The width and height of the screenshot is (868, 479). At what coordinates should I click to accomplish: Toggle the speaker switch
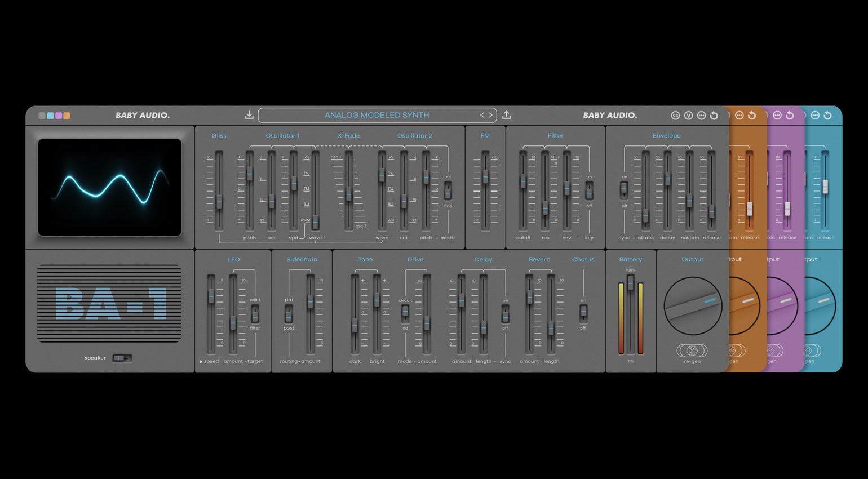point(123,358)
